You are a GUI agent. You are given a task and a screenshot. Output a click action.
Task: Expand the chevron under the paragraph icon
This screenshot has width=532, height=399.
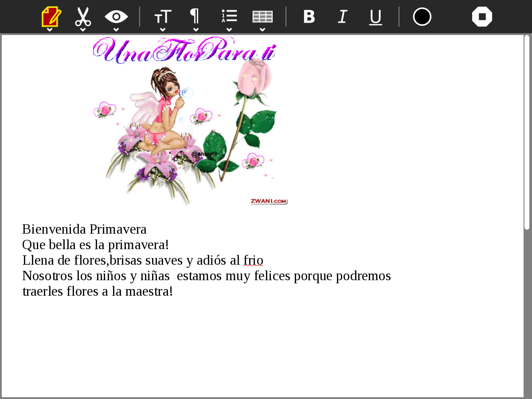[x=196, y=30]
